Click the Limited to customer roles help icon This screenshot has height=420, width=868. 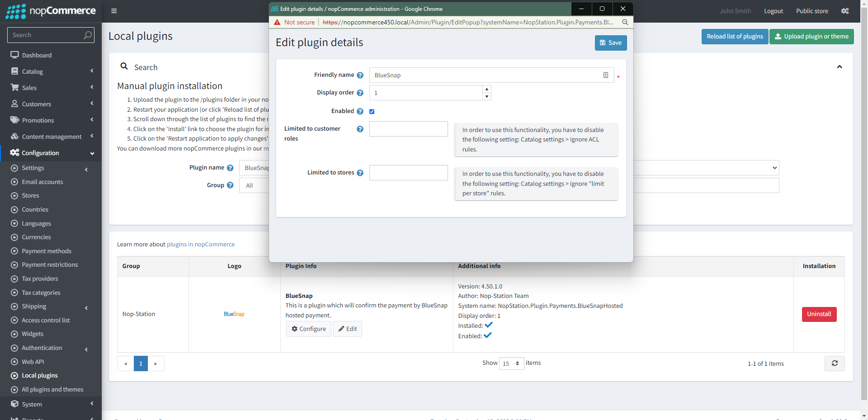360,129
